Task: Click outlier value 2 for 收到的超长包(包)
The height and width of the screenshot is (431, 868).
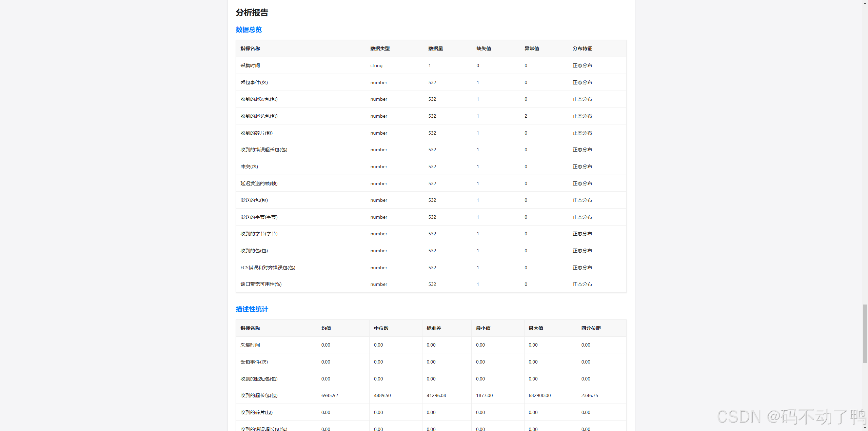Action: (x=526, y=116)
